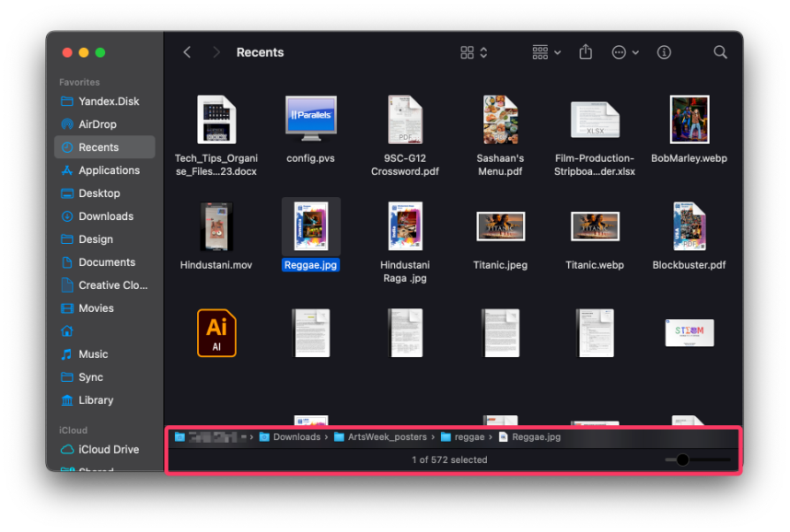Select iCloud Drive in the sidebar

(x=108, y=449)
